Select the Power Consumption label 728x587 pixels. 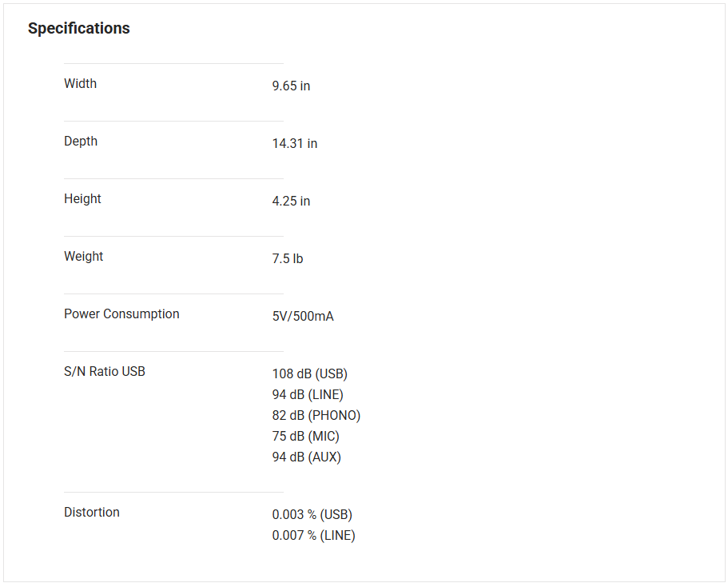click(121, 314)
